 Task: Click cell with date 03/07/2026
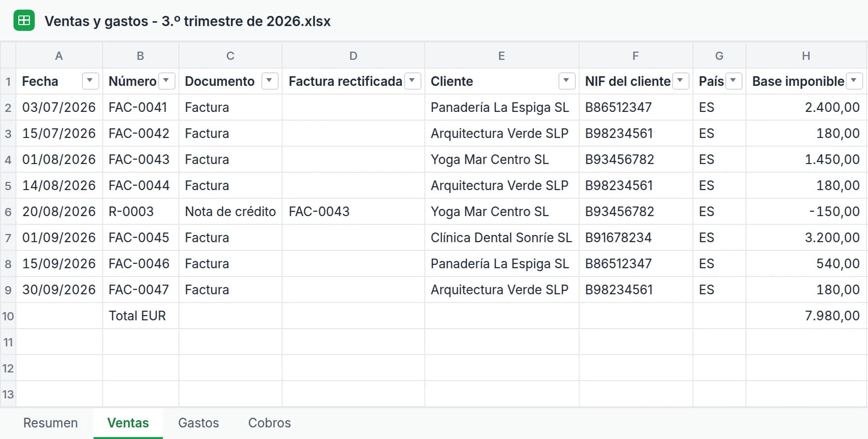point(59,107)
